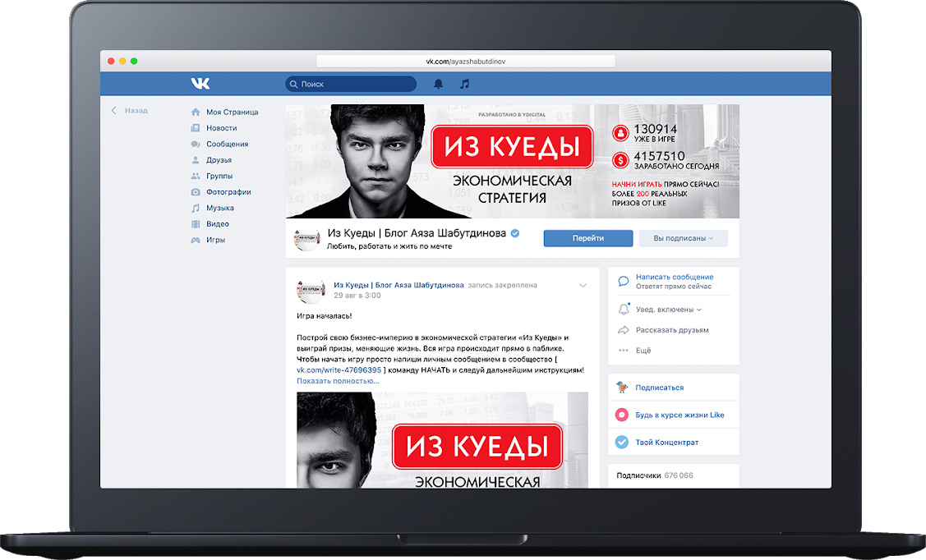Open Музыка in the sidebar
This screenshot has height=560, width=926.
(x=220, y=208)
